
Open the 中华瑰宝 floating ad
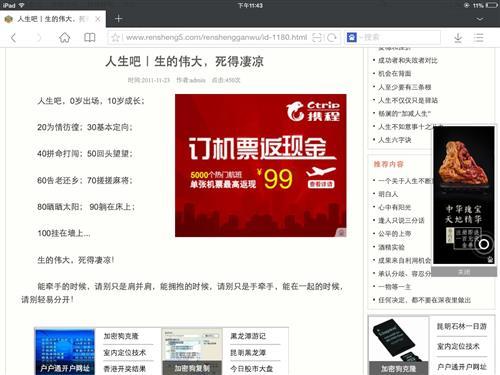click(463, 195)
